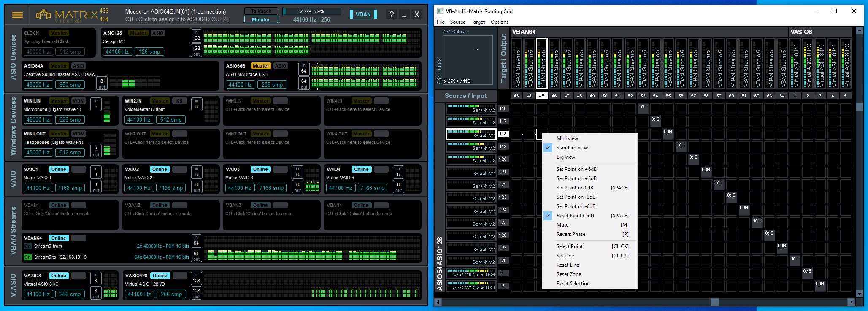Toggle Master on the ASIO64B device
The height and width of the screenshot is (311, 868).
pyautogui.click(x=261, y=66)
